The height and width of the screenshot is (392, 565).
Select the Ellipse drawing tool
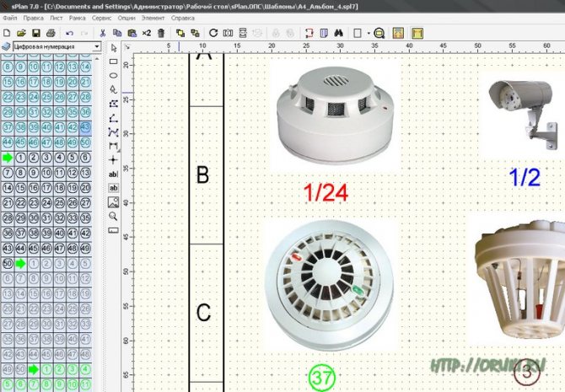[113, 74]
